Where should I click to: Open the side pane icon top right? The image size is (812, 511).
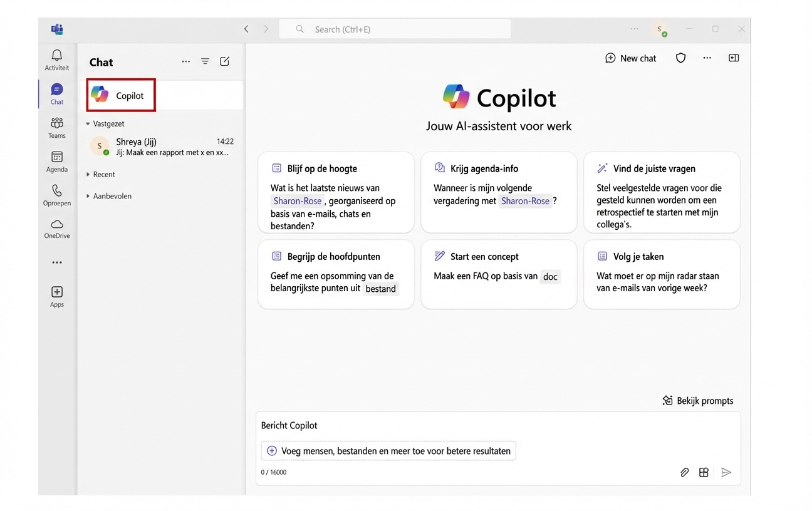click(x=734, y=58)
